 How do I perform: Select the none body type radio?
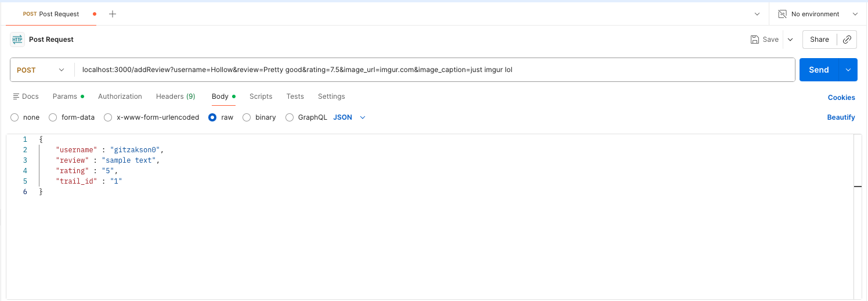click(15, 117)
